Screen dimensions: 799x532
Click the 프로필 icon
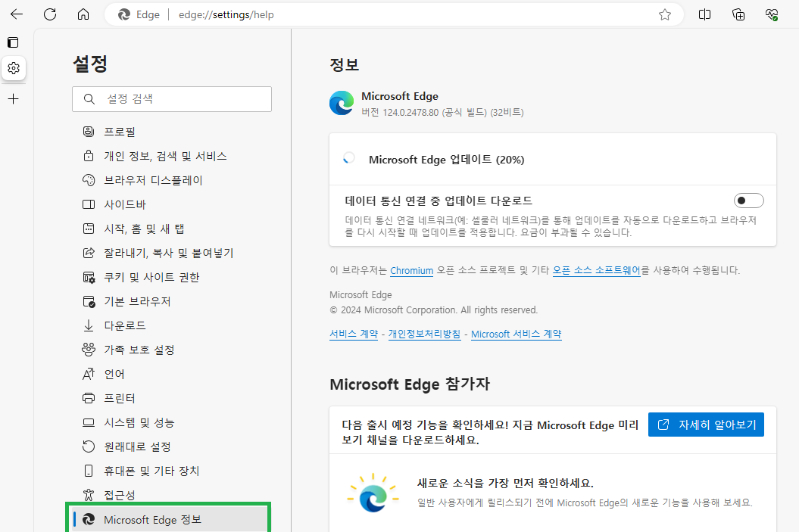89,132
